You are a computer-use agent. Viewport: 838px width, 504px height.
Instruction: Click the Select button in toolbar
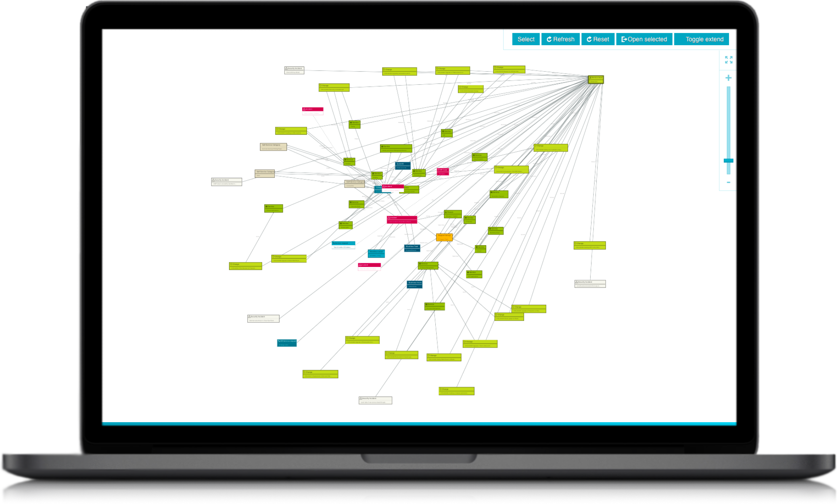[524, 40]
